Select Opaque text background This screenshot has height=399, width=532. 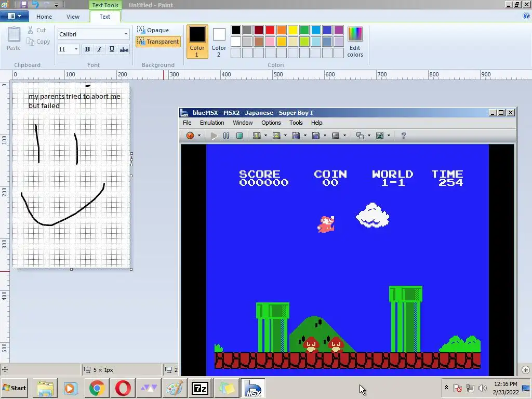153,30
